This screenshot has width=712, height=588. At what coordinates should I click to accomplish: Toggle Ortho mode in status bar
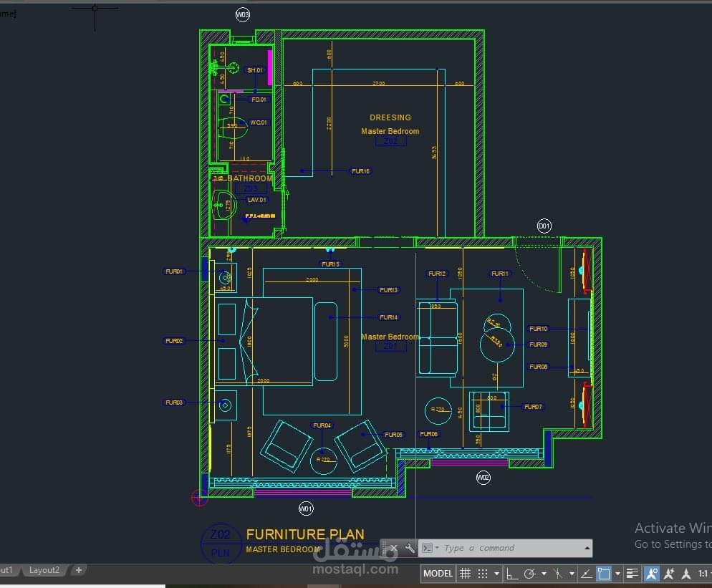511,574
